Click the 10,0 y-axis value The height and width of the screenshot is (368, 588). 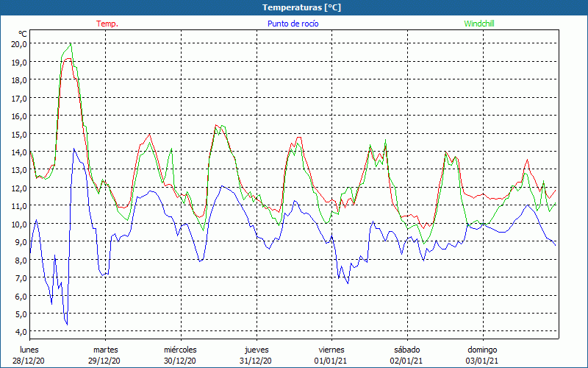coord(19,224)
